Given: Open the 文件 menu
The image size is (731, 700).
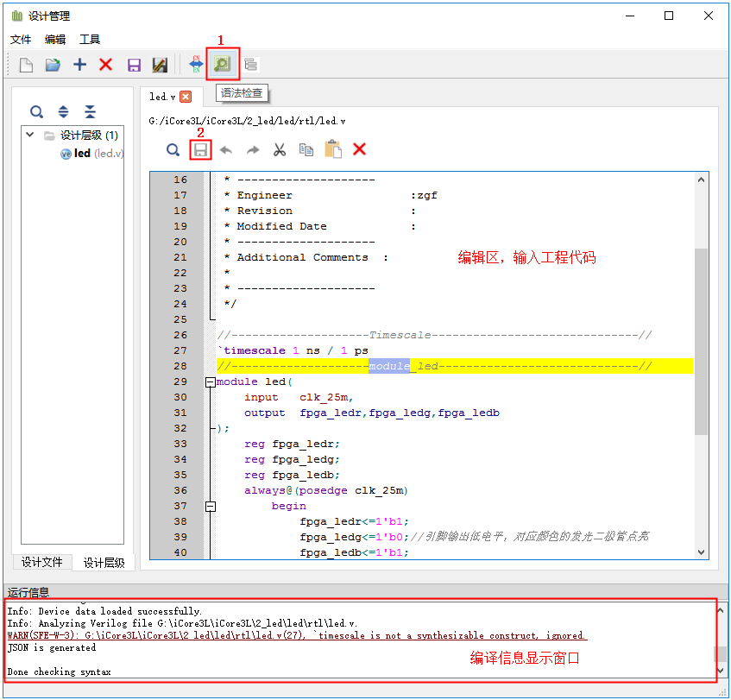Looking at the screenshot, I should 21,40.
